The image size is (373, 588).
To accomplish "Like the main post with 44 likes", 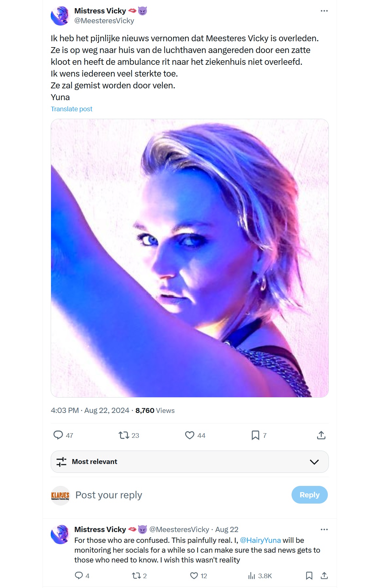I will click(x=190, y=435).
